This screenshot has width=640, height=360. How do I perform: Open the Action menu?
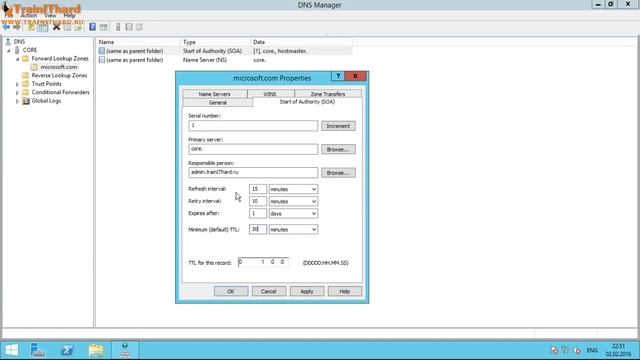(x=29, y=15)
